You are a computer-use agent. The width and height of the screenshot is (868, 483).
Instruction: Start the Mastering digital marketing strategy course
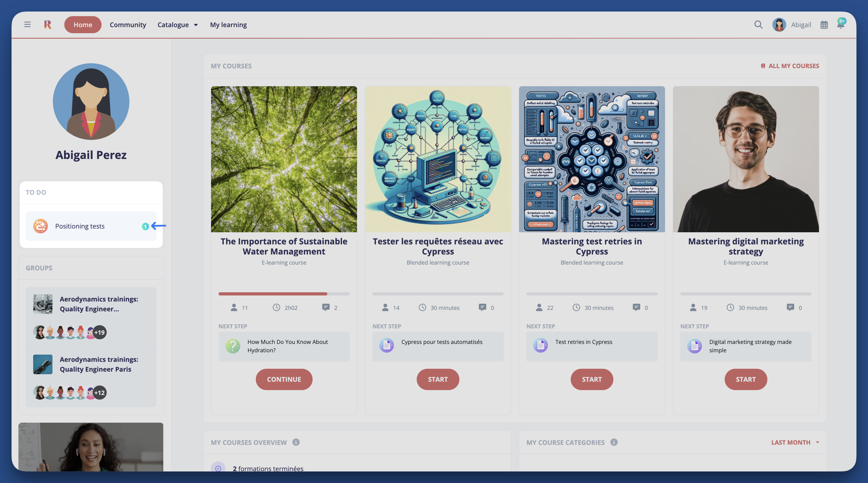pyautogui.click(x=745, y=379)
